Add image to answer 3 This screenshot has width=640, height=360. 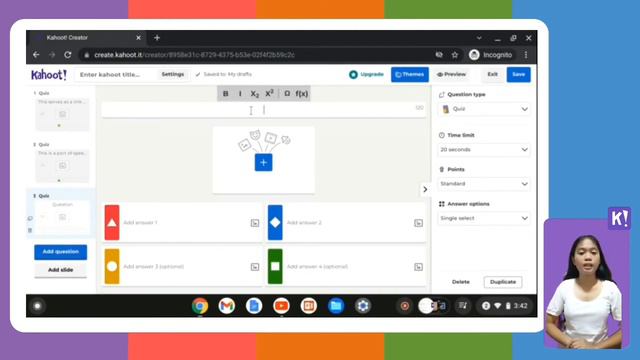[x=255, y=267]
